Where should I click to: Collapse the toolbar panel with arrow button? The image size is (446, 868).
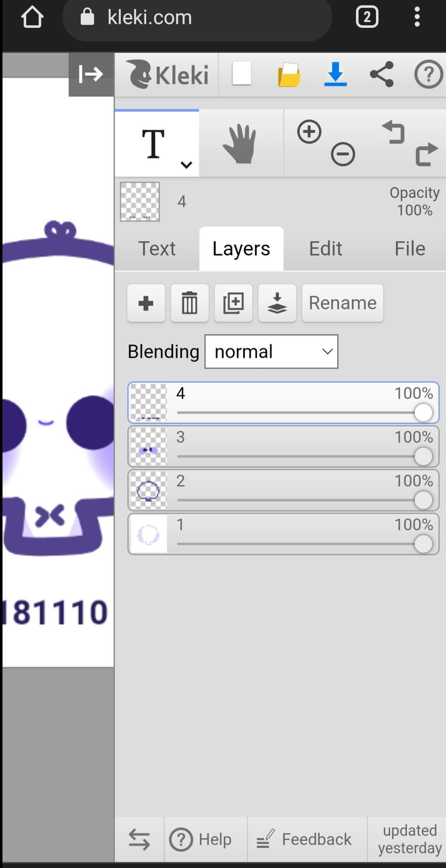(91, 74)
